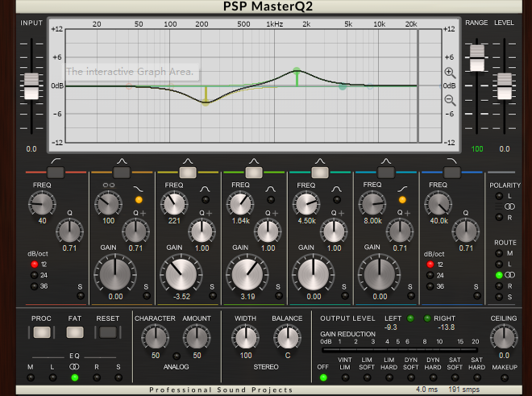Image resolution: width=532 pixels, height=396 pixels.
Task: Select bell shape LED on 4.50k band
Action: [337, 200]
